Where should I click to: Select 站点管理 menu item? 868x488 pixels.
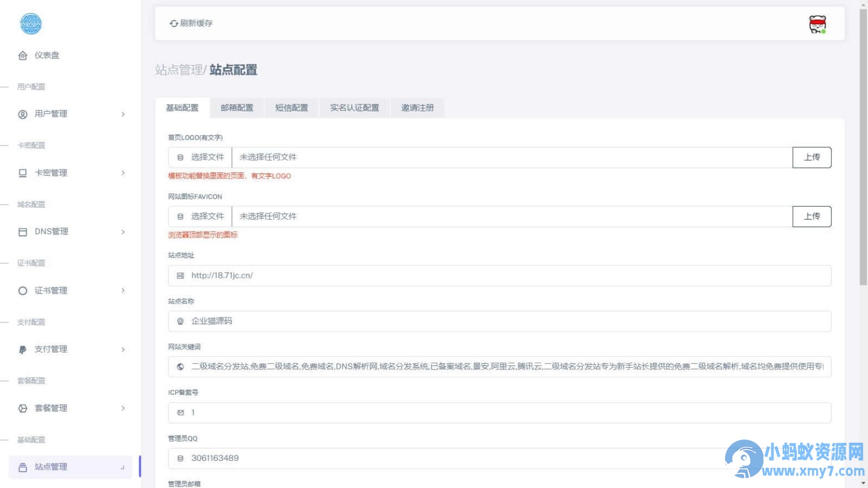[70, 467]
